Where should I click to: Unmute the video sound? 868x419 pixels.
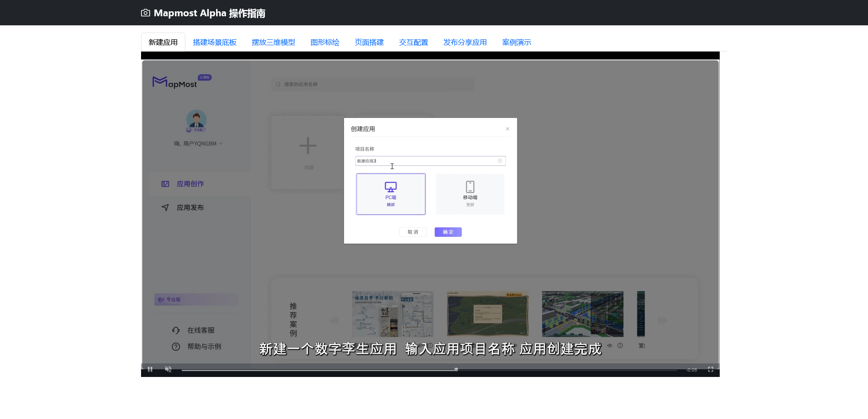point(168,369)
